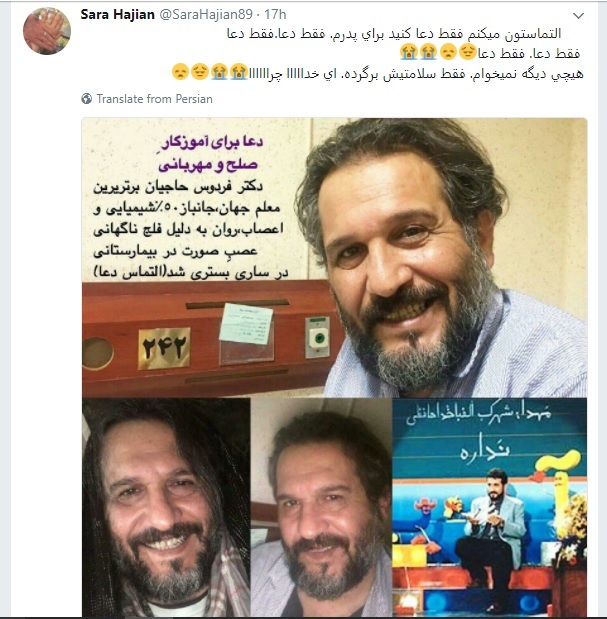
Task: Visit the @SaraHajian89 handle link
Action: tap(206, 15)
